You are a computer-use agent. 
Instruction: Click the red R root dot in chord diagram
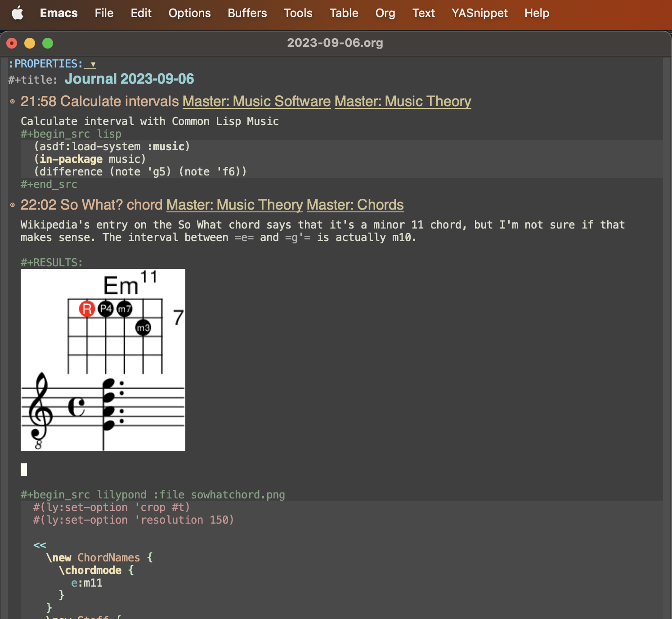(x=87, y=309)
